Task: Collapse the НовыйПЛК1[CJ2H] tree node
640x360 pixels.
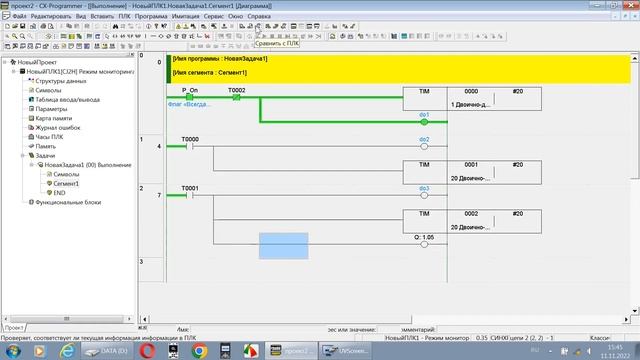Action: [14, 71]
